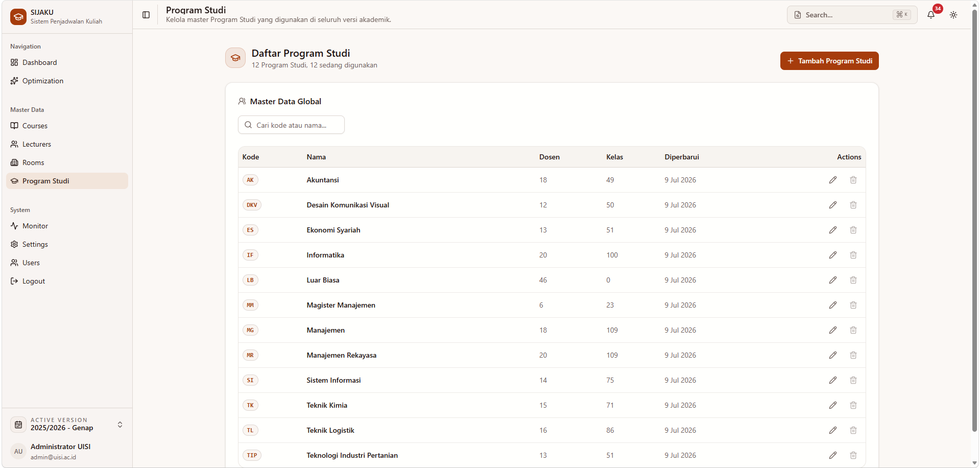Open the Administrator UISI profile
Image resolution: width=980 pixels, height=468 pixels.
click(x=67, y=451)
